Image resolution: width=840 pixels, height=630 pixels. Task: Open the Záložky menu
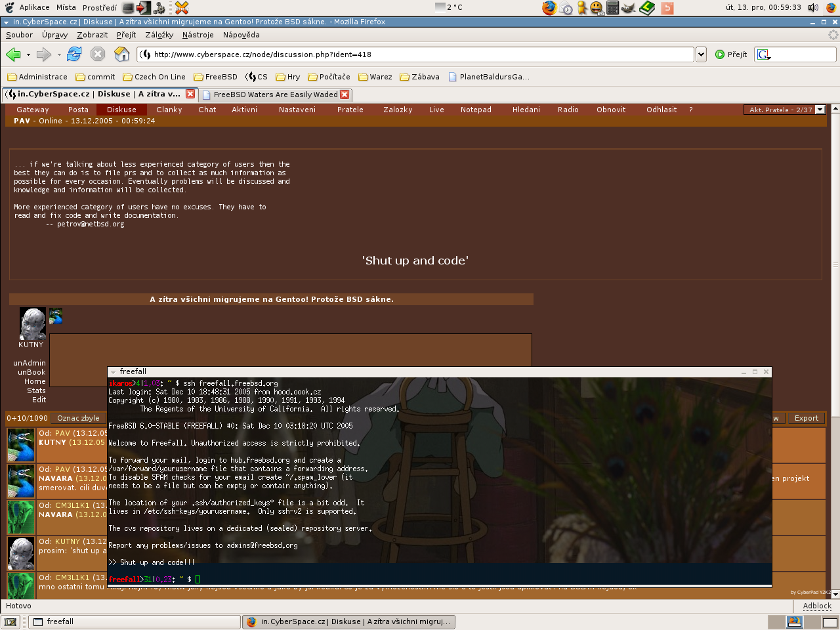pos(159,35)
